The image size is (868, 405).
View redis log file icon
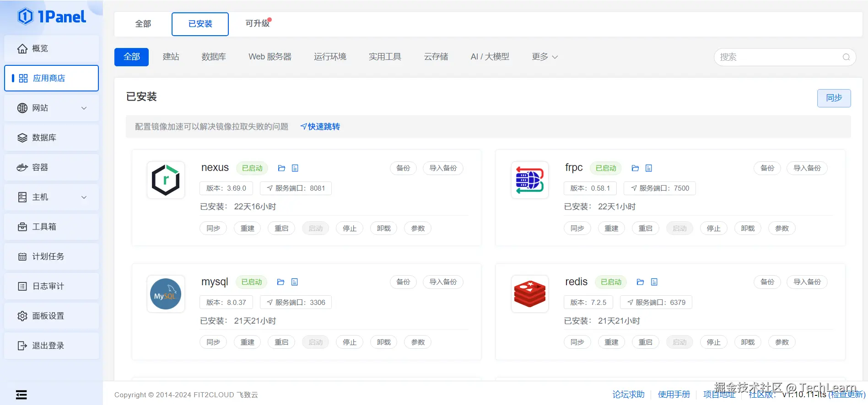coord(654,282)
